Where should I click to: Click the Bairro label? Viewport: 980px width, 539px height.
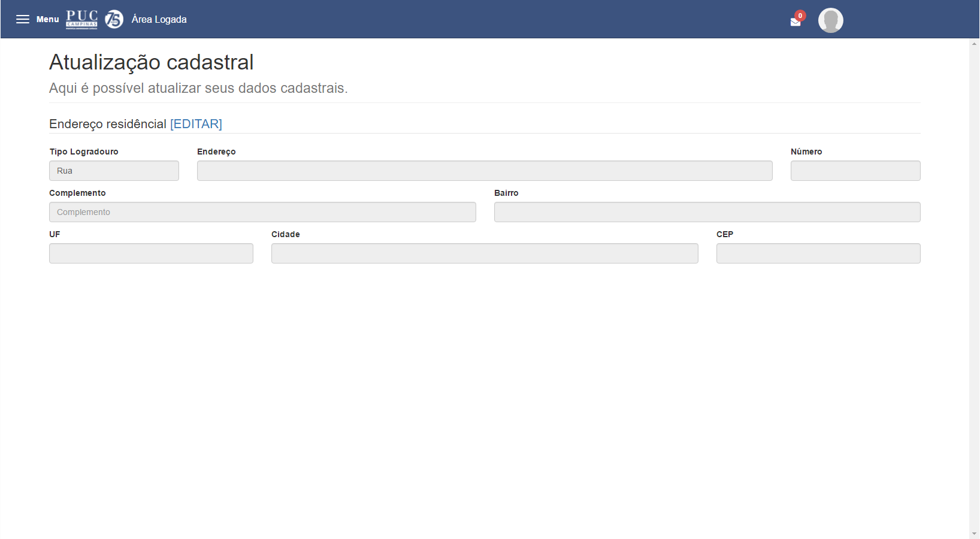pyautogui.click(x=506, y=193)
